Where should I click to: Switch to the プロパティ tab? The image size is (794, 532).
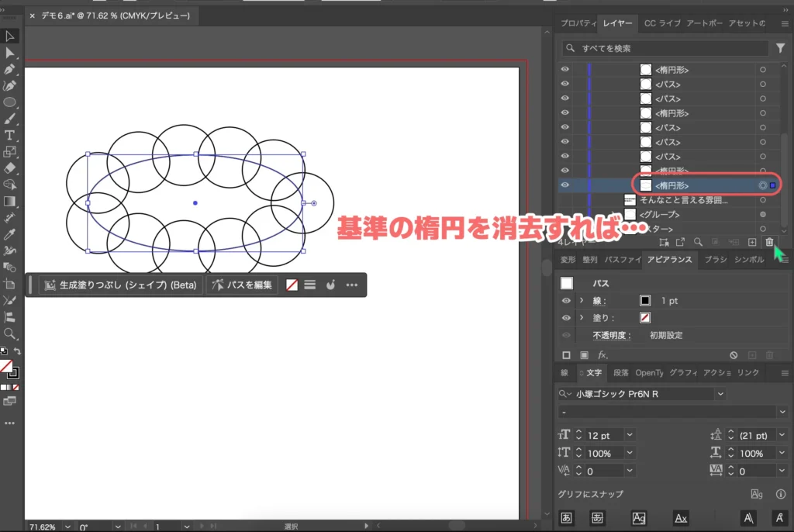578,23
